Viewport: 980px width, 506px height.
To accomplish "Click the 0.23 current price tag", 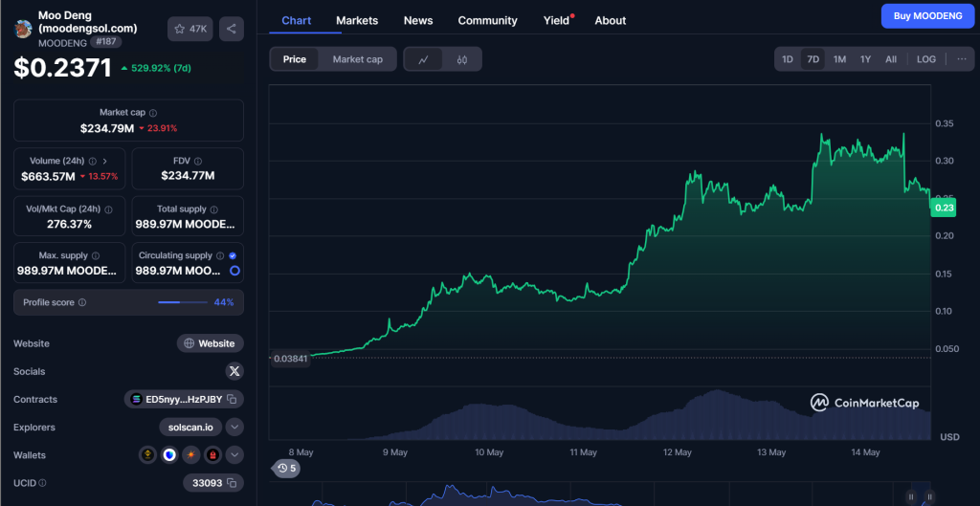I will [944, 209].
